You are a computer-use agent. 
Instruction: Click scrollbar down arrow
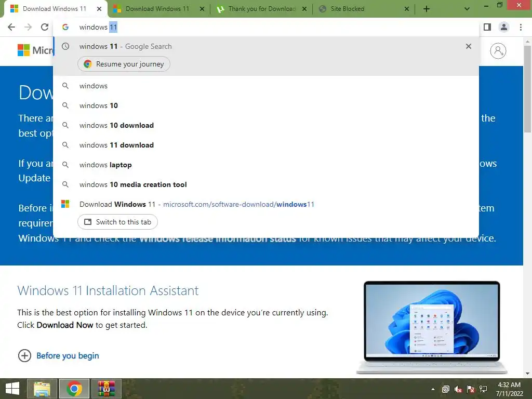(527, 374)
